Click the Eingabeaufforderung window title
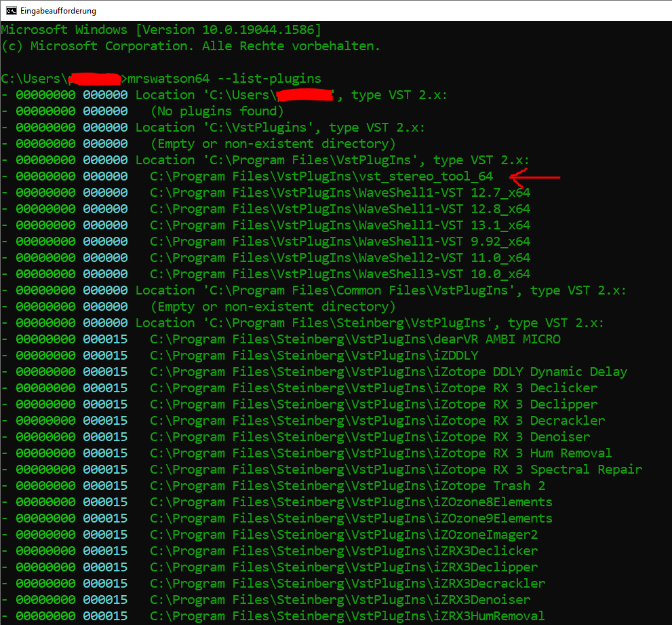672x625 pixels. point(58,11)
